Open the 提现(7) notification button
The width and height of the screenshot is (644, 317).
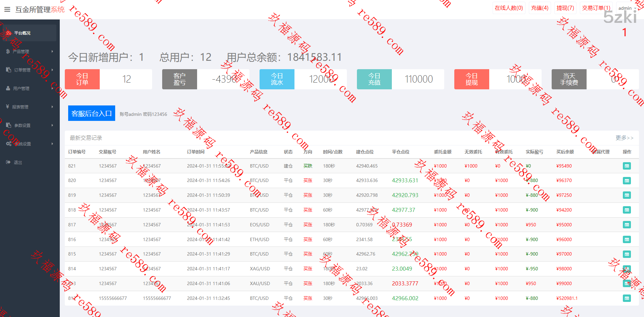point(565,8)
